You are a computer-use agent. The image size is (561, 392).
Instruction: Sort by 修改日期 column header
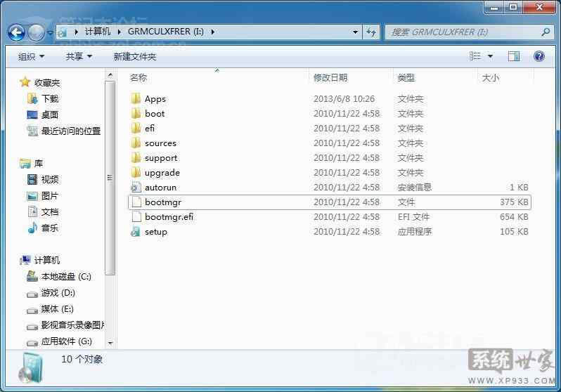click(x=330, y=77)
